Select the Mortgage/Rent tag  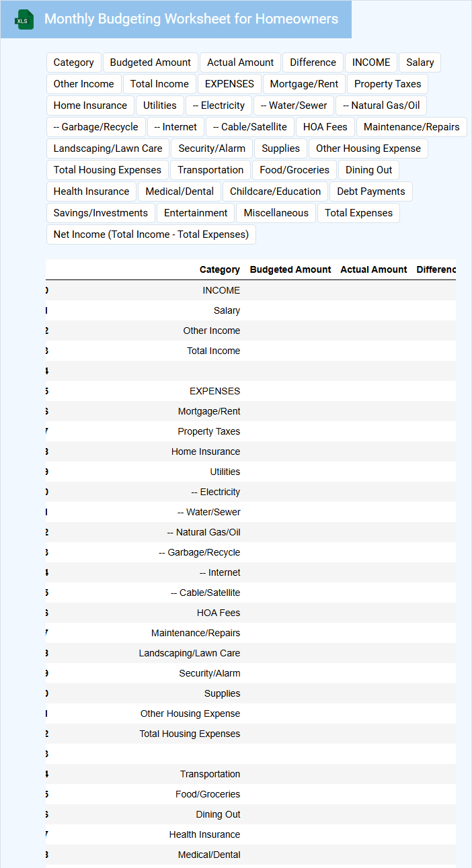(x=304, y=84)
